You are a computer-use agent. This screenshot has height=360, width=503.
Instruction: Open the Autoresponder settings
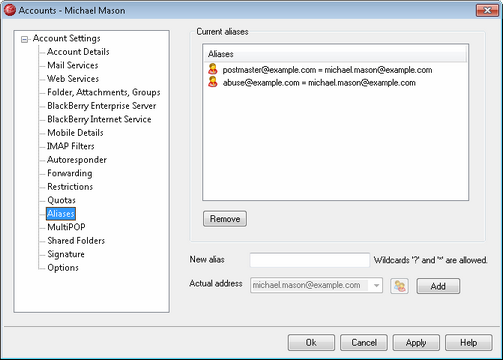77,160
